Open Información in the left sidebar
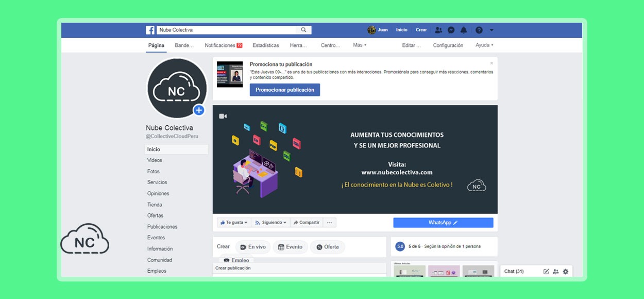This screenshot has height=299, width=644. click(160, 249)
